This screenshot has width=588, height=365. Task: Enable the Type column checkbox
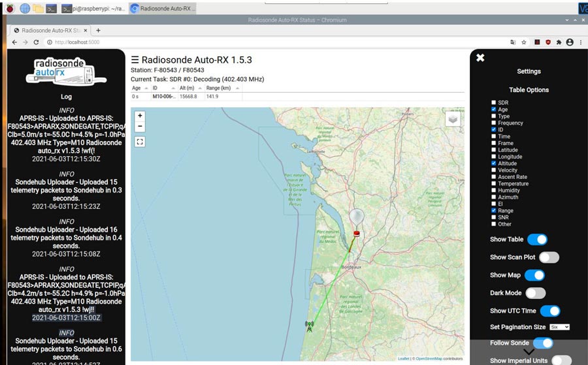coord(493,116)
